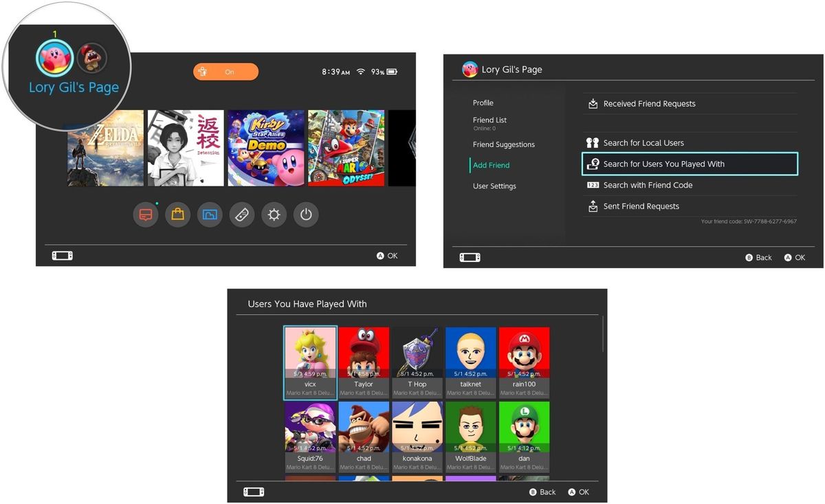Screen dimensions: 825x504
Task: Select the Super Mario Odyssey game tile
Action: [345, 147]
